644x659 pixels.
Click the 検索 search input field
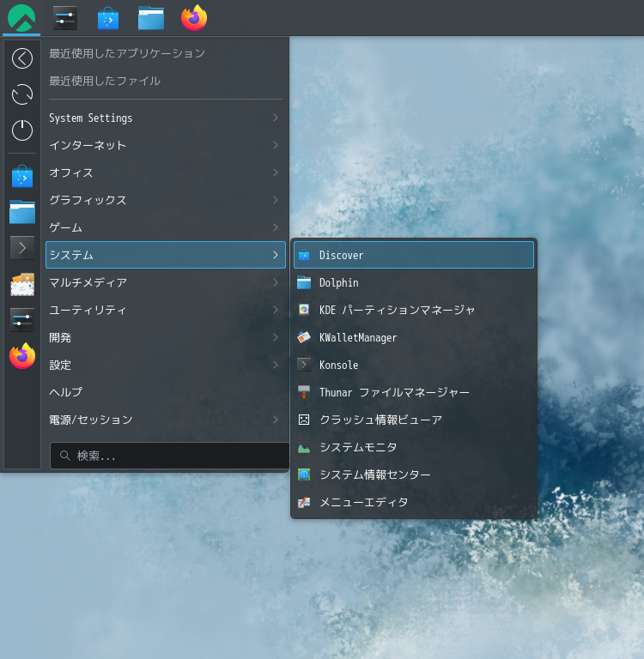pyautogui.click(x=169, y=455)
